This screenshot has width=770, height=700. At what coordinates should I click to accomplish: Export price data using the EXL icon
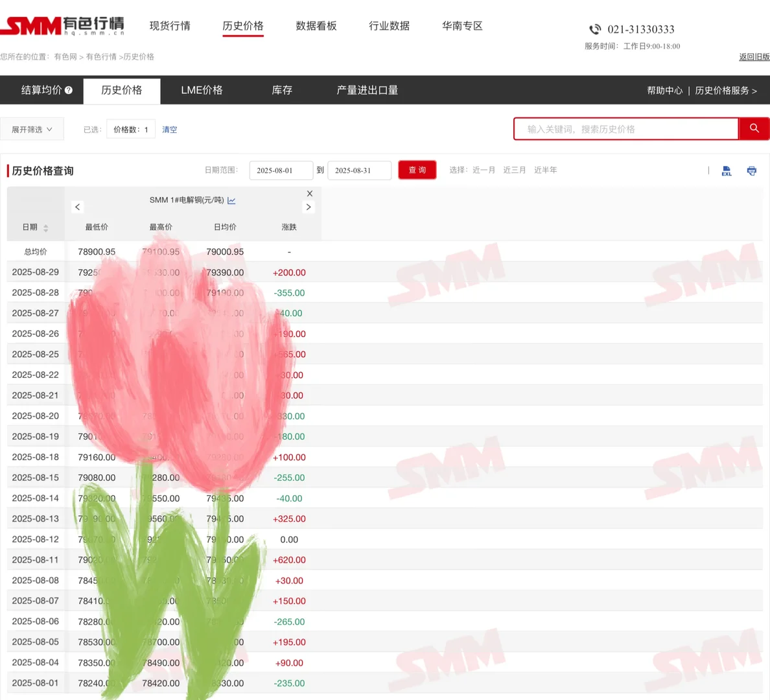click(x=726, y=170)
